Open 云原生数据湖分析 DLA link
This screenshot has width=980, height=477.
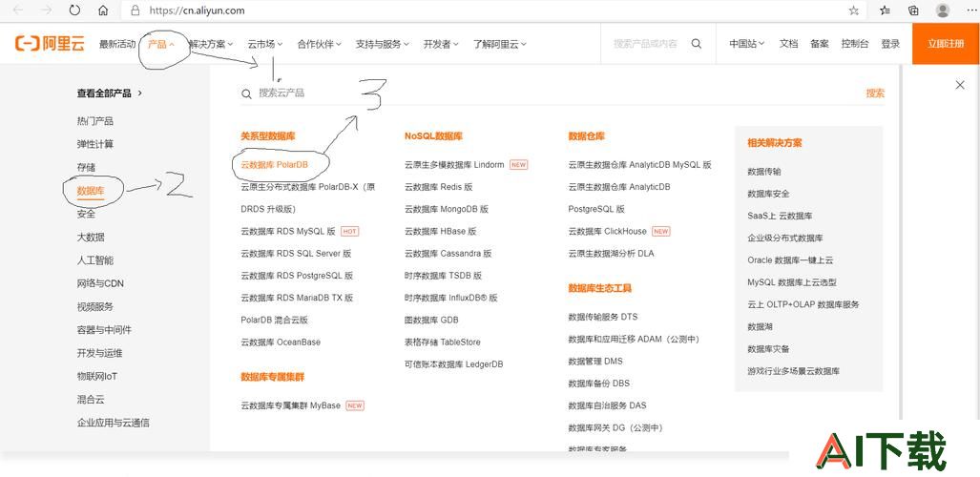tap(612, 253)
